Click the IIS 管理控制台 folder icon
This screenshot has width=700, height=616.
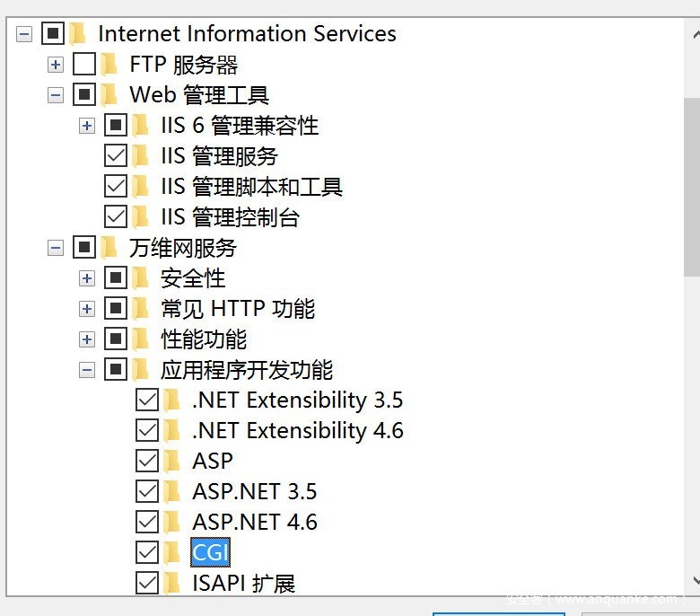(141, 217)
